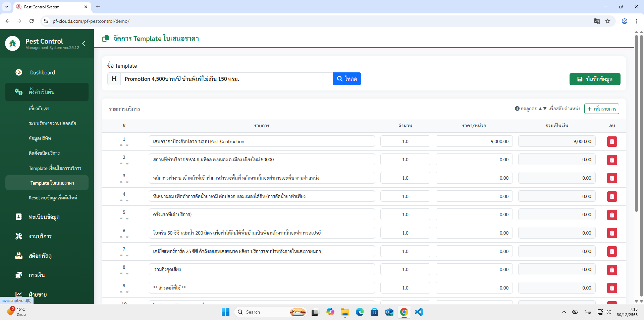Click the bug logo of Pest Control
The width and height of the screenshot is (644, 320).
(13, 44)
